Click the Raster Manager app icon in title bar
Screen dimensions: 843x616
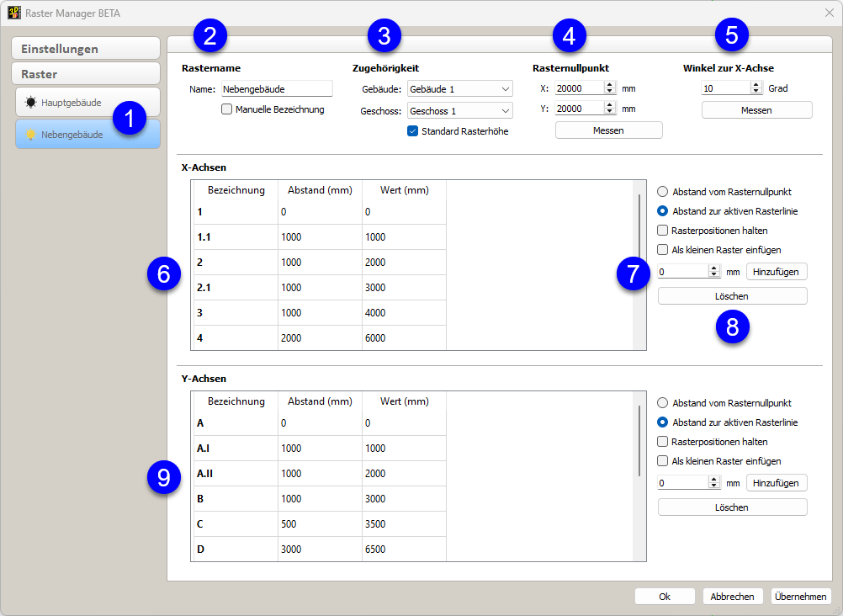click(14, 13)
